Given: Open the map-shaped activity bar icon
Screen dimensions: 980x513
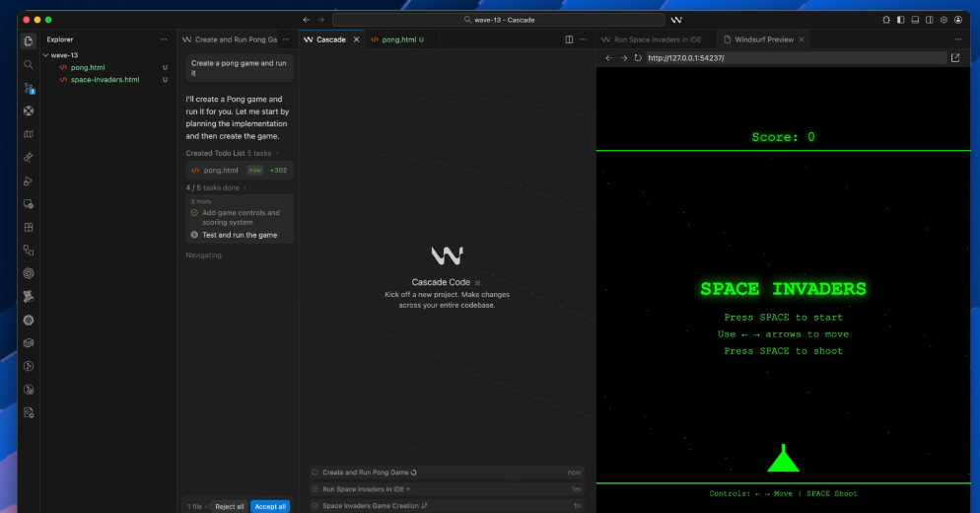Looking at the screenshot, I should tap(29, 134).
